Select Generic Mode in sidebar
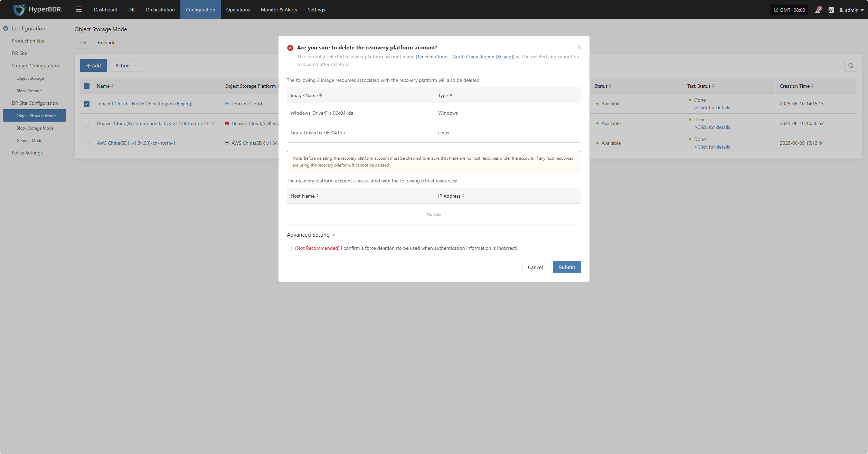Image resolution: width=868 pixels, height=454 pixels. [x=29, y=141]
